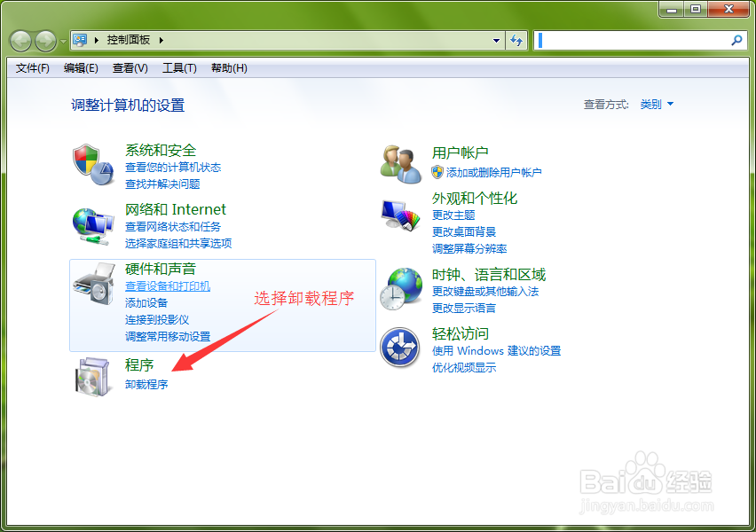
Task: Click the 查看设备和打印机 link
Action: point(168,286)
